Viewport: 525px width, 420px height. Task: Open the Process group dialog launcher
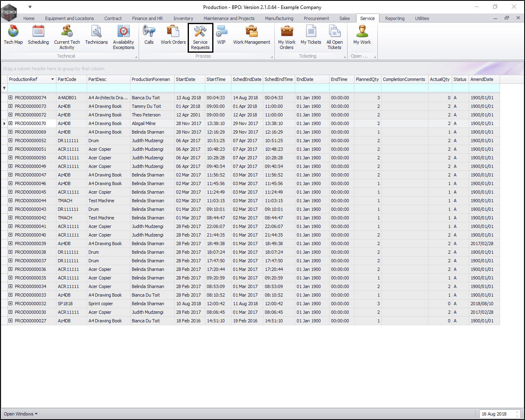pyautogui.click(x=272, y=57)
